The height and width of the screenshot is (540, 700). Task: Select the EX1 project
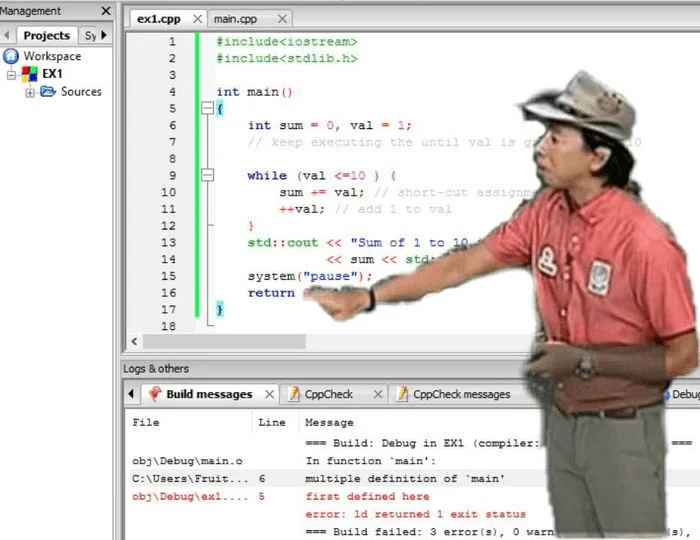52,74
